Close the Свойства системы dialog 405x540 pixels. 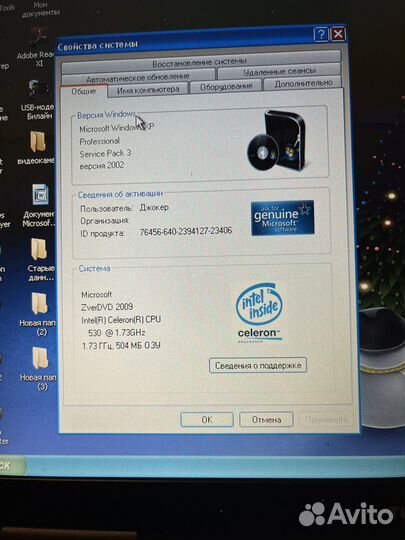click(x=338, y=34)
